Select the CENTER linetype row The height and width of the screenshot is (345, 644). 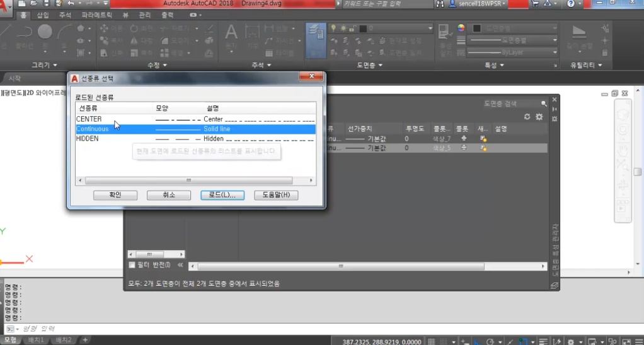[x=195, y=119]
